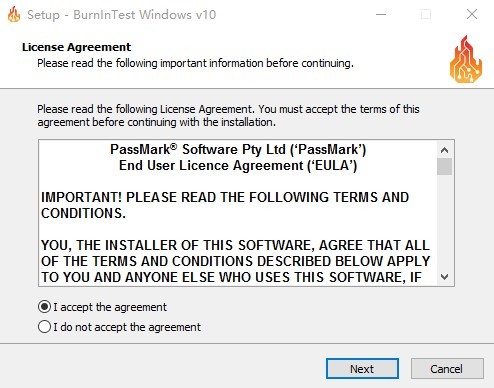This screenshot has height=388, width=494.
Task: Click the 'I do not accept the agreement' label
Action: point(127,327)
